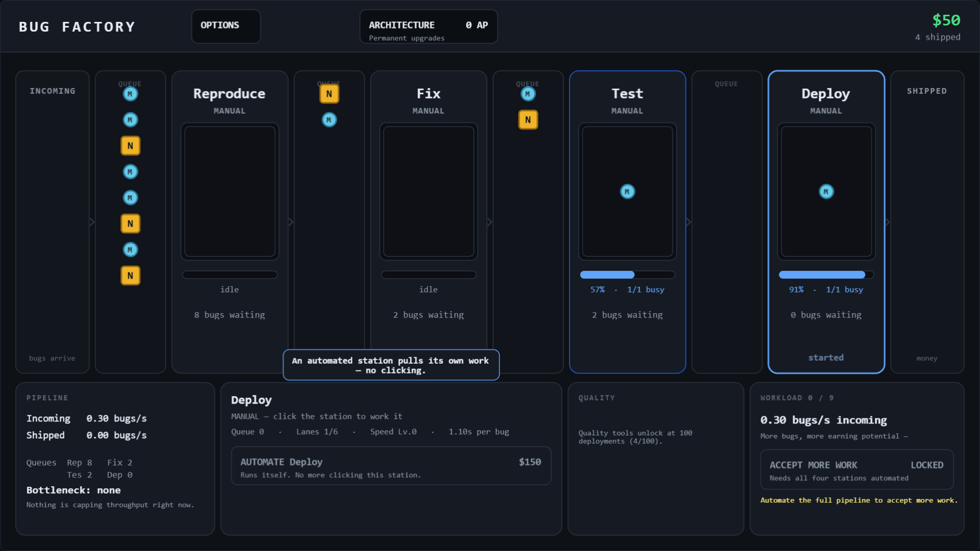
Task: Click the locked ACCEPT MORE WORK button
Action: click(856, 469)
